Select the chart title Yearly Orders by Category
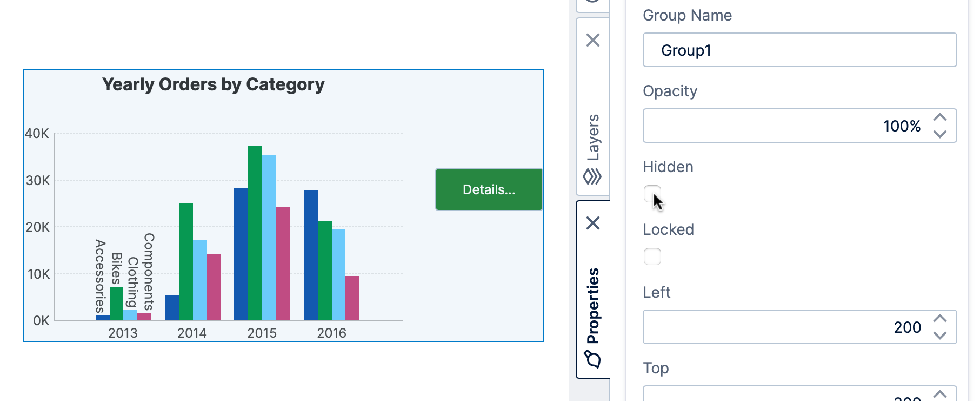The height and width of the screenshot is (401, 980). click(x=214, y=84)
